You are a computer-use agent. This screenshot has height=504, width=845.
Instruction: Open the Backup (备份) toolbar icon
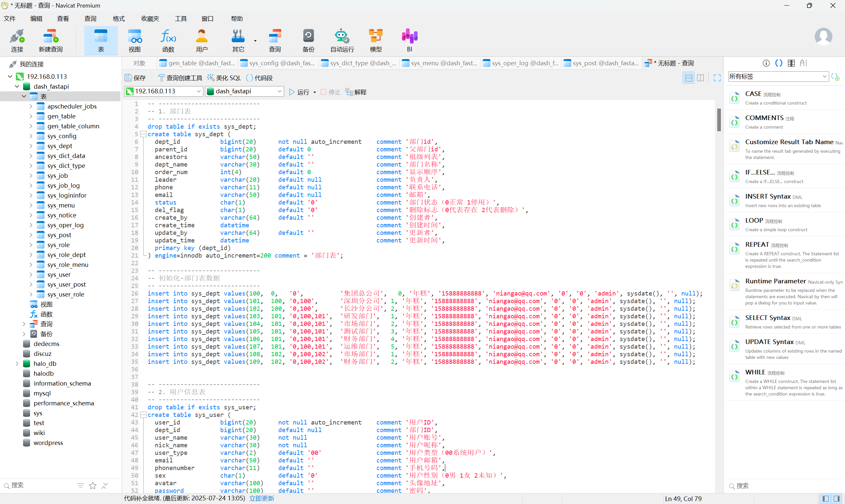[x=309, y=41]
